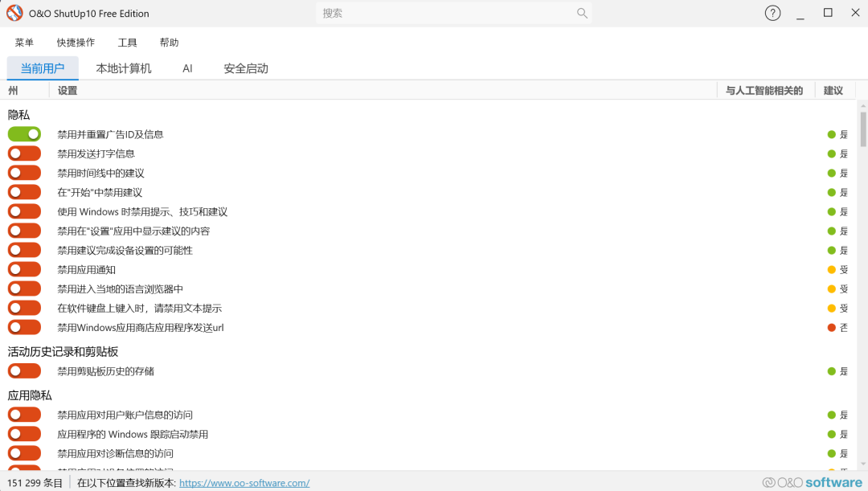
Task: Switch to the 当前用户 tab
Action: [x=43, y=68]
